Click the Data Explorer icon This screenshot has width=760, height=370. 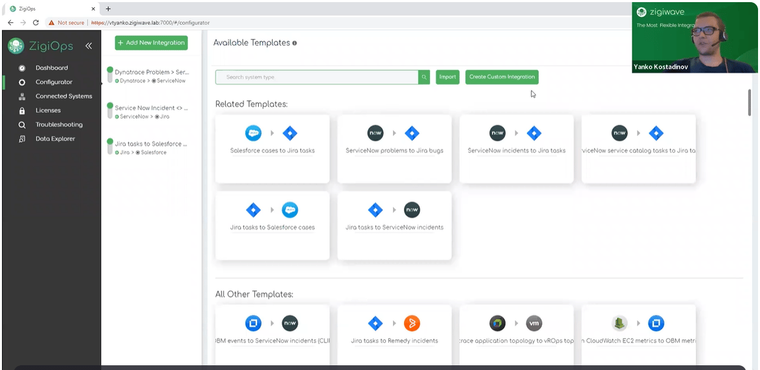point(22,139)
